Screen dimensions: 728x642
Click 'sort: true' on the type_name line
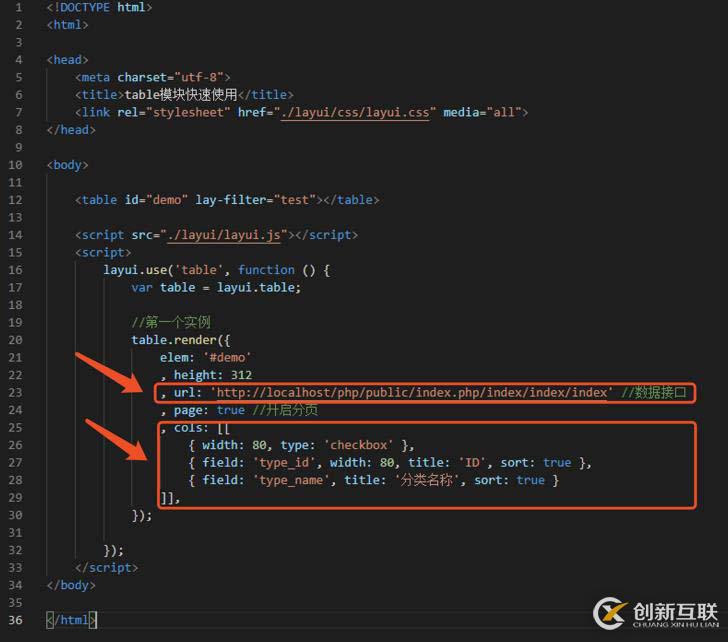click(509, 480)
